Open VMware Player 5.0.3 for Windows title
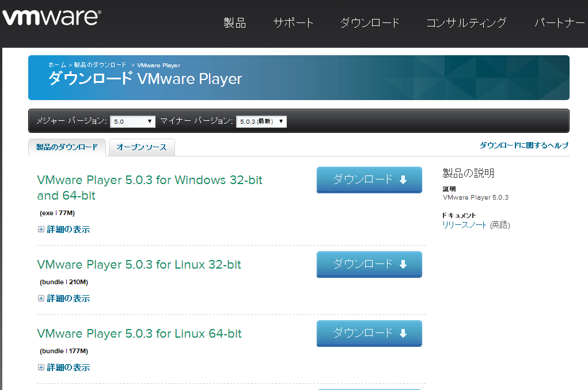This screenshot has width=588, height=390. (x=149, y=188)
